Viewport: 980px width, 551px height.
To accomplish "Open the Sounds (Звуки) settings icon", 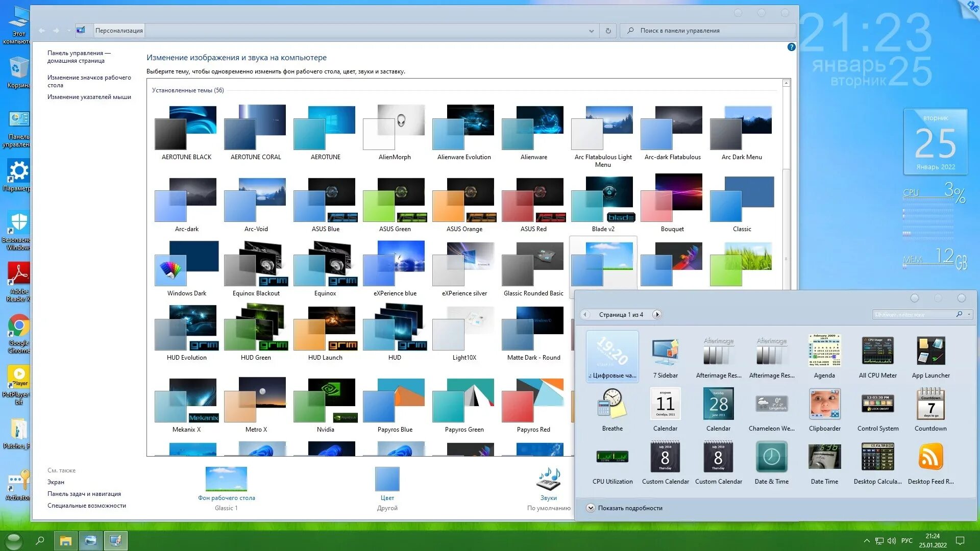I will pos(548,480).
